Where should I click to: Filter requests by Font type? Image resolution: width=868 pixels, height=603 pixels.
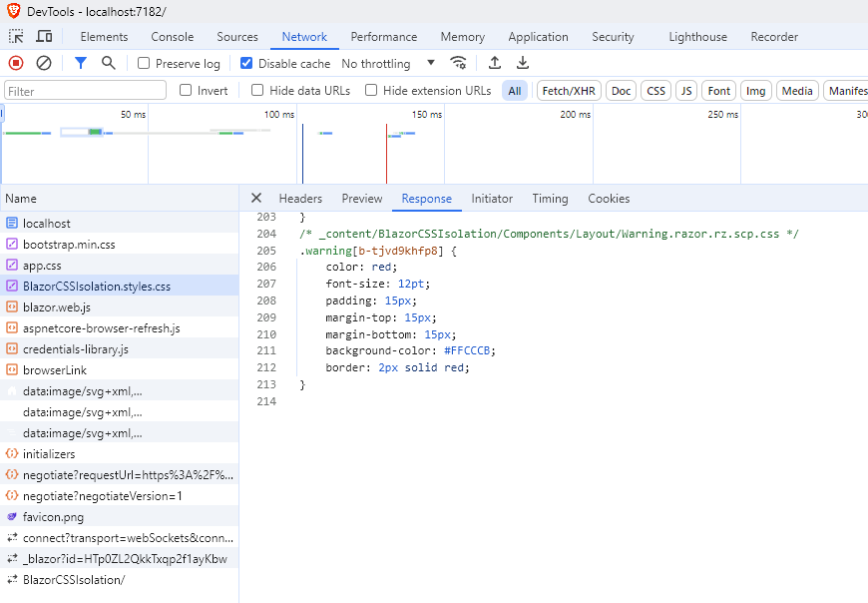719,91
